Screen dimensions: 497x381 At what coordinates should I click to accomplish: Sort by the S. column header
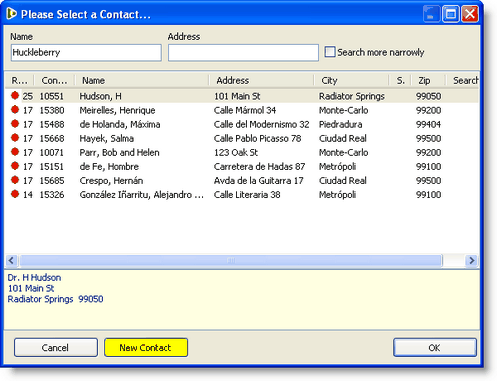tap(400, 80)
